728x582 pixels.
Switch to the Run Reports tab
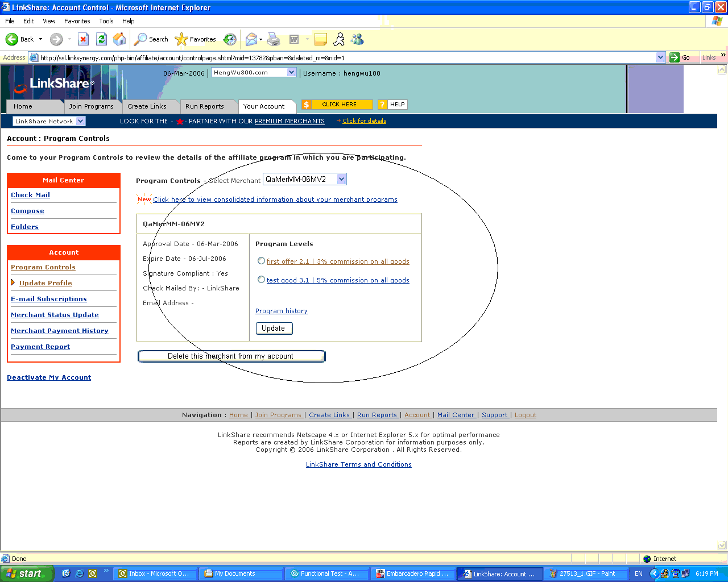click(205, 106)
